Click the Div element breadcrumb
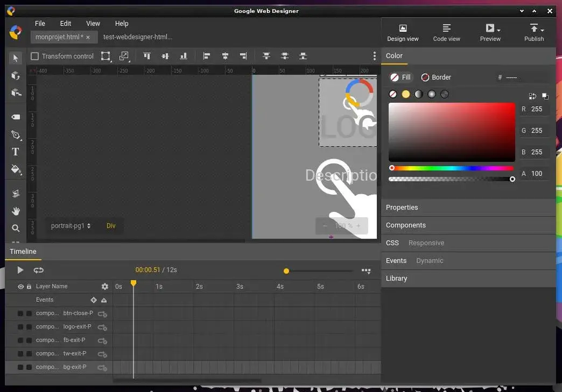The width and height of the screenshot is (562, 392). point(111,226)
